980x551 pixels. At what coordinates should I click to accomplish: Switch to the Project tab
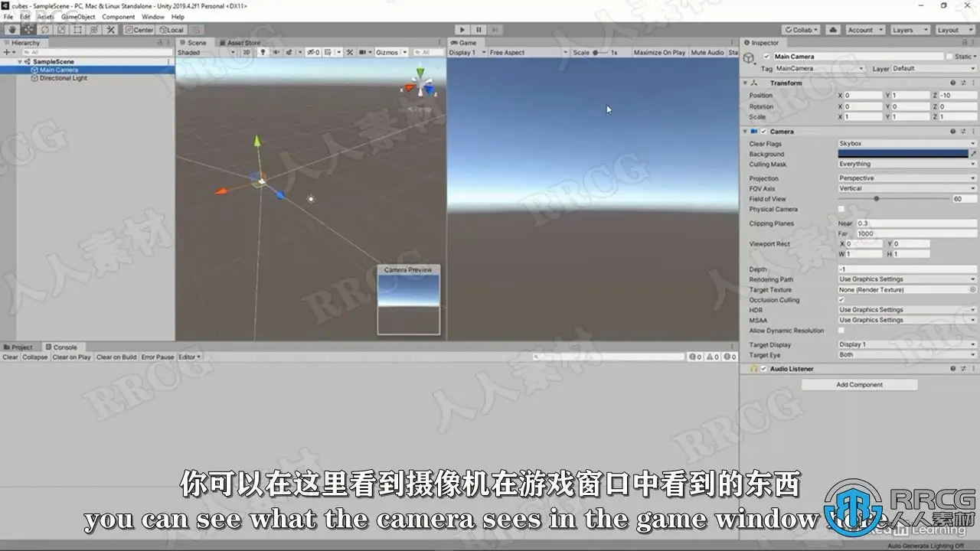click(18, 347)
